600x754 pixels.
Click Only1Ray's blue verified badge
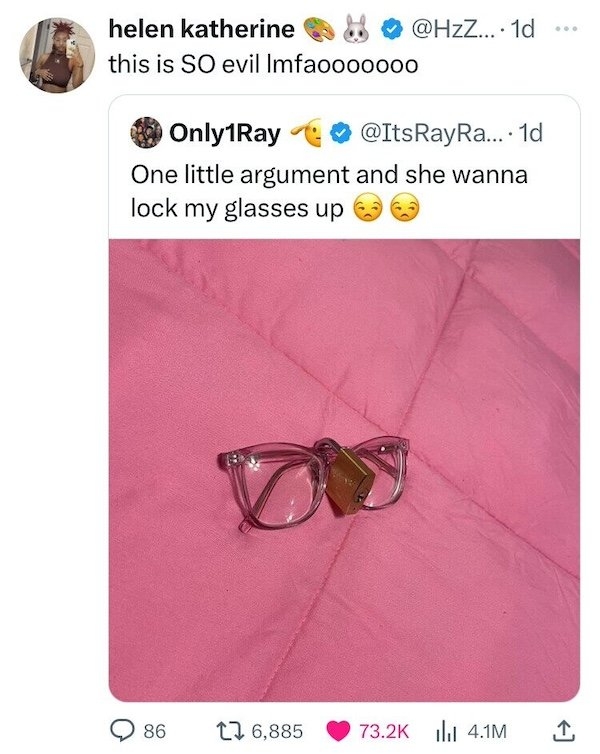point(341,134)
